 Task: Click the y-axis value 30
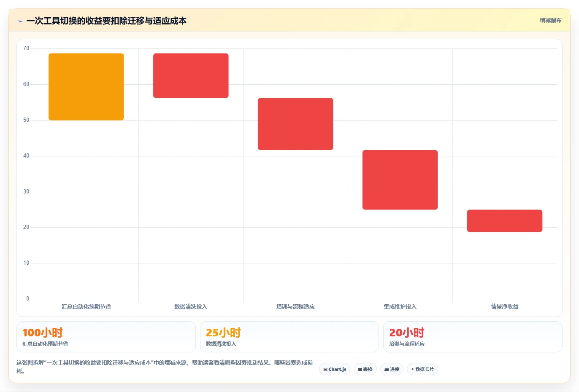coord(26,192)
